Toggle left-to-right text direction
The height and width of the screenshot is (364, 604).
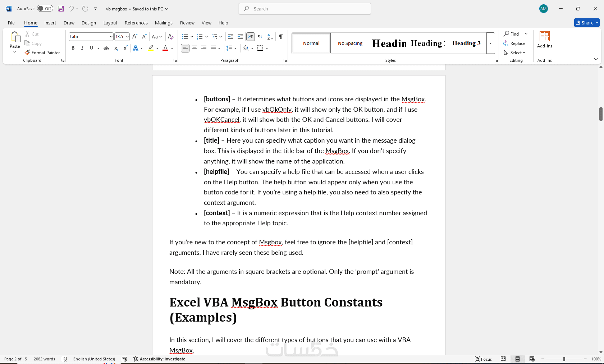point(251,37)
